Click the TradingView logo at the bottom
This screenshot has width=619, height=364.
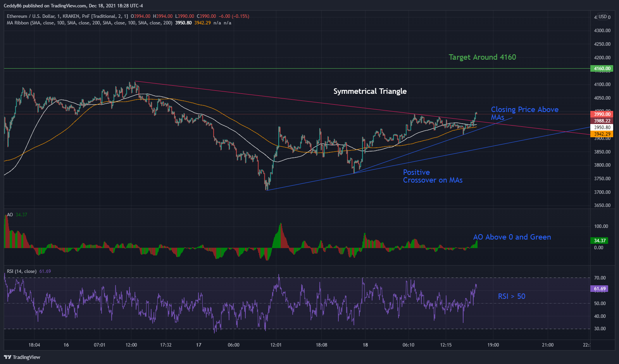22,357
